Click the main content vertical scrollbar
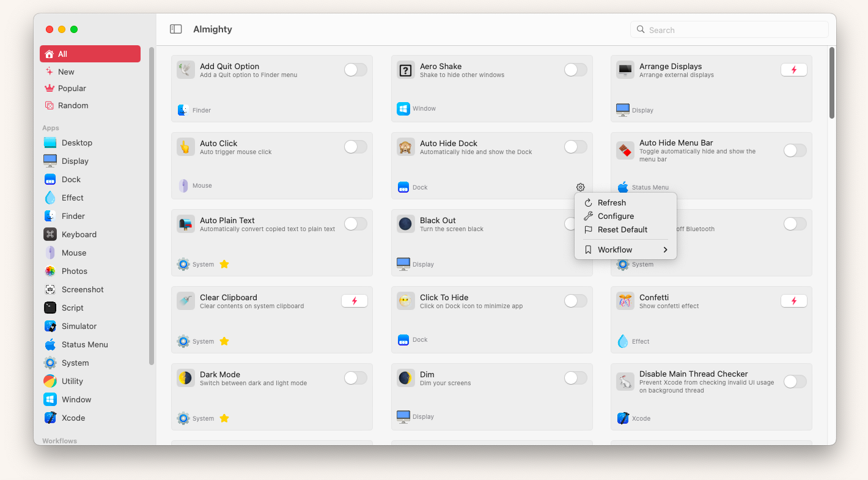 tap(831, 83)
